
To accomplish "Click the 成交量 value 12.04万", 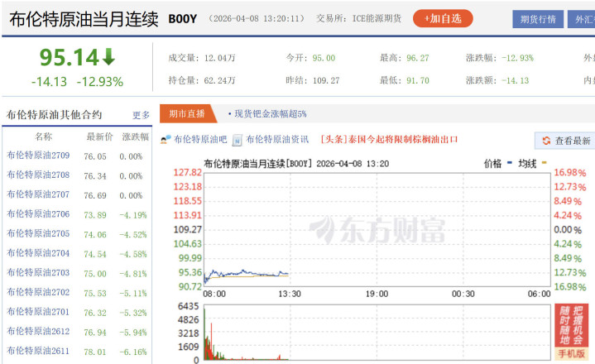I will point(219,58).
